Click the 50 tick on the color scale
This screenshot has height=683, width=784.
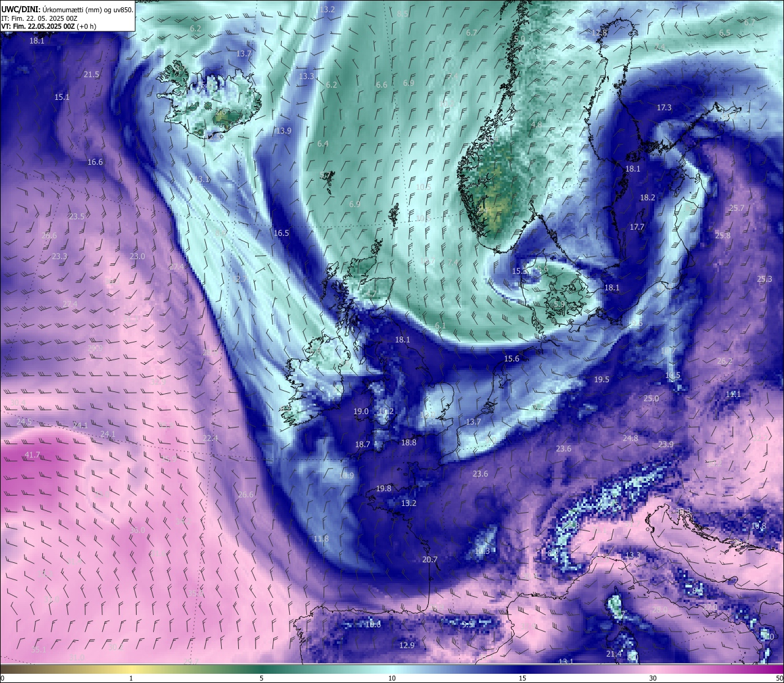(x=779, y=678)
